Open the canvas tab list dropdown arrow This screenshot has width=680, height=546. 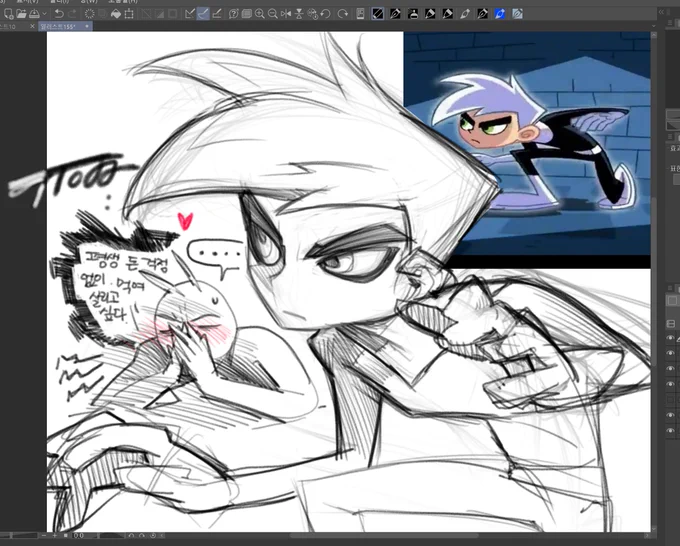coord(654,26)
